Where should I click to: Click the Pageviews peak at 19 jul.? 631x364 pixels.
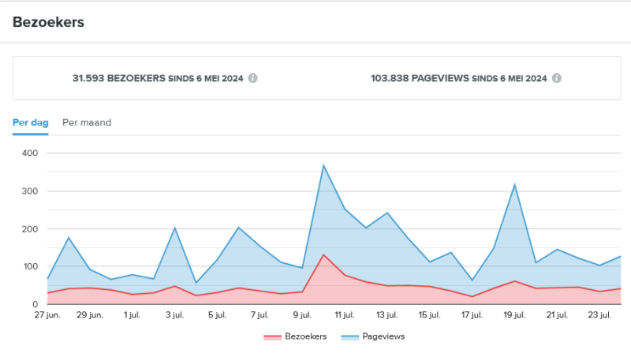[x=515, y=184]
